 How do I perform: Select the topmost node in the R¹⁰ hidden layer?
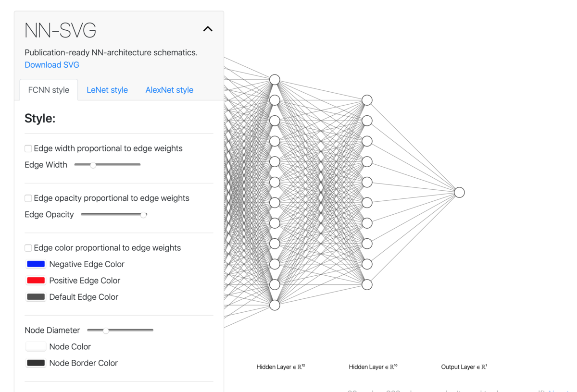(x=367, y=99)
